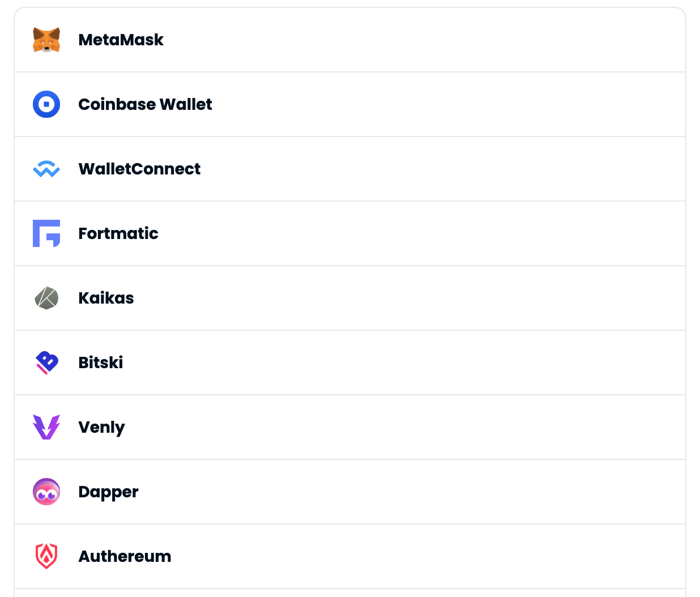Click the Kaikas gray gem icon
This screenshot has width=700, height=597.
(x=46, y=298)
